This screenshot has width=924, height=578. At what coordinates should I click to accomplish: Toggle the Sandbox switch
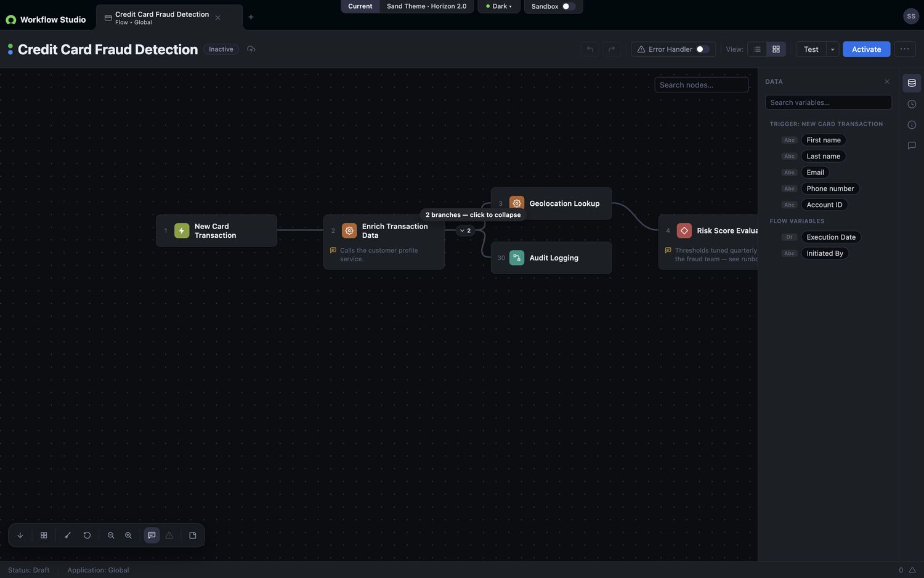pos(569,6)
